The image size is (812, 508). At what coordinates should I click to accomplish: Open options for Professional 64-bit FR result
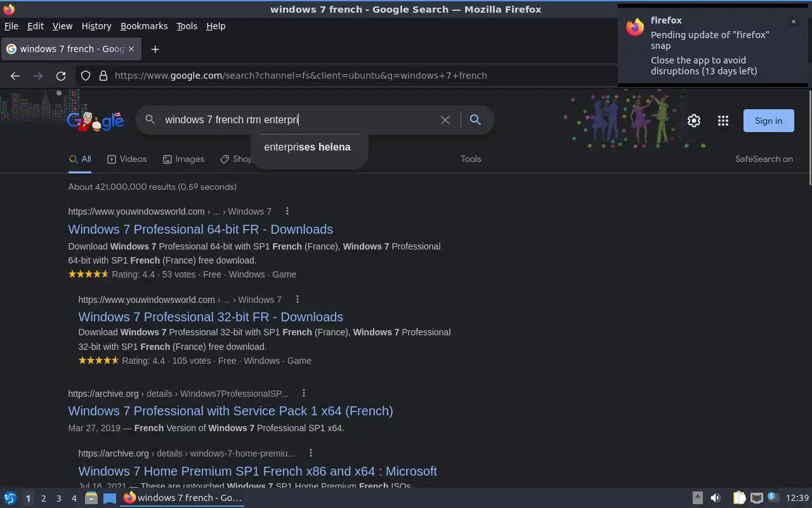point(287,211)
